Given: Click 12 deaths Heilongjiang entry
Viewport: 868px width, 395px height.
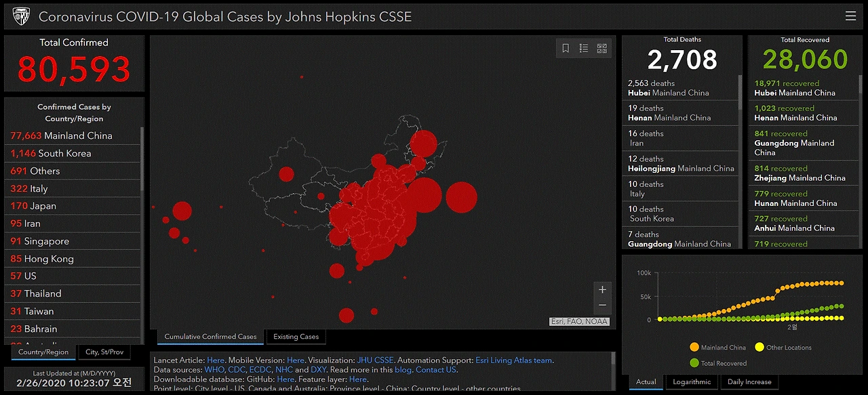Looking at the screenshot, I should click(680, 163).
